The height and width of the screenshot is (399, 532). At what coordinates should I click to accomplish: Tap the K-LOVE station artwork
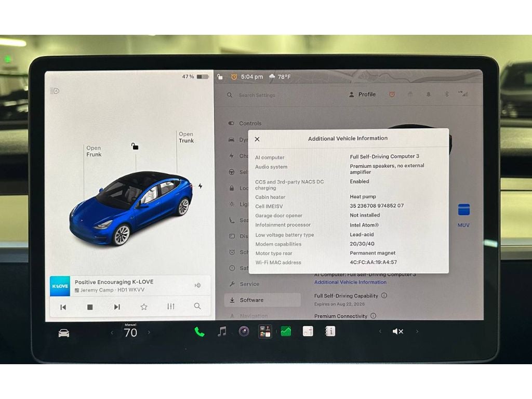point(60,286)
